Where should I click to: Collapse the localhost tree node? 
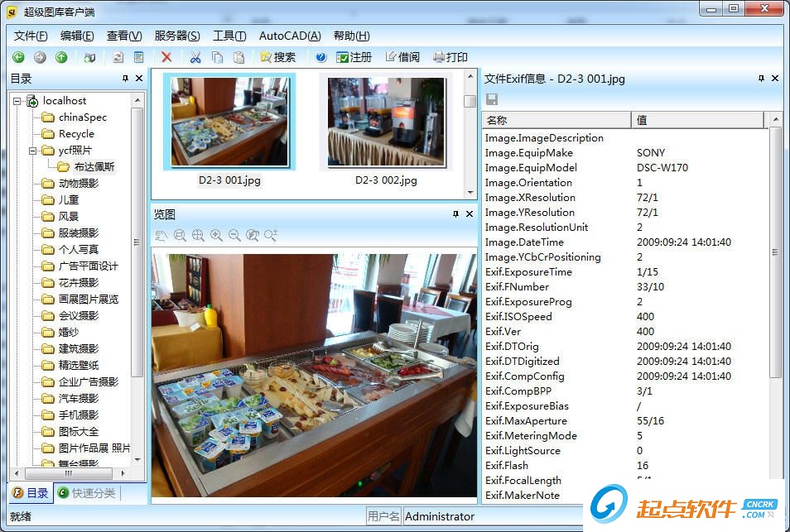(x=17, y=100)
